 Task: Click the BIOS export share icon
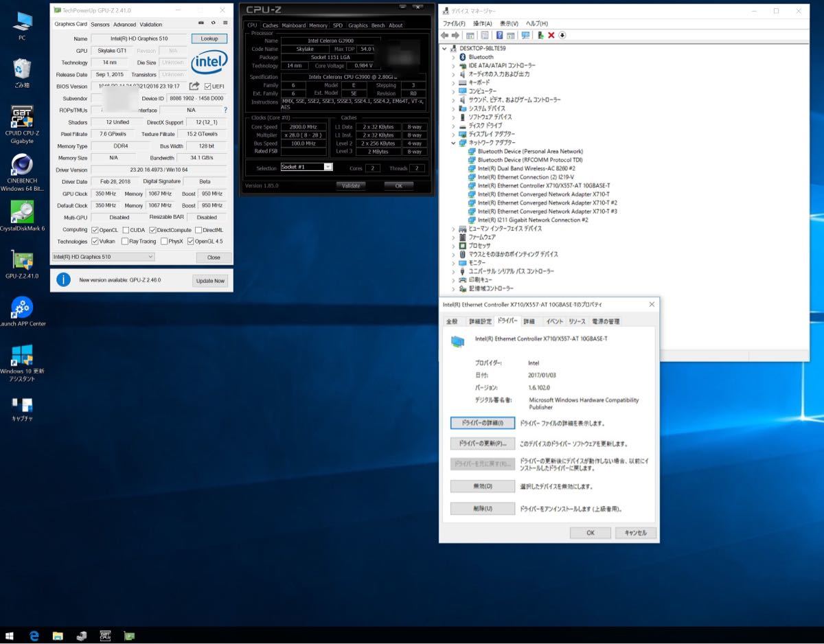[x=194, y=86]
